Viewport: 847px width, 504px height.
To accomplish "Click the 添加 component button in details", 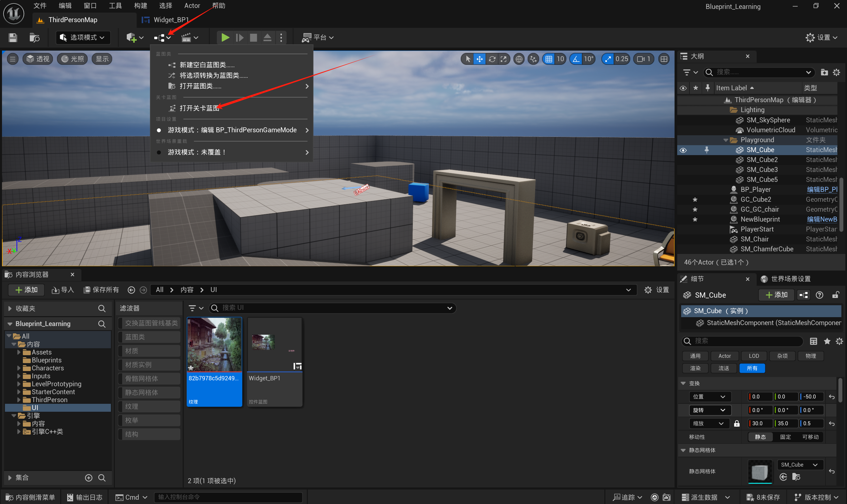I will click(x=776, y=295).
